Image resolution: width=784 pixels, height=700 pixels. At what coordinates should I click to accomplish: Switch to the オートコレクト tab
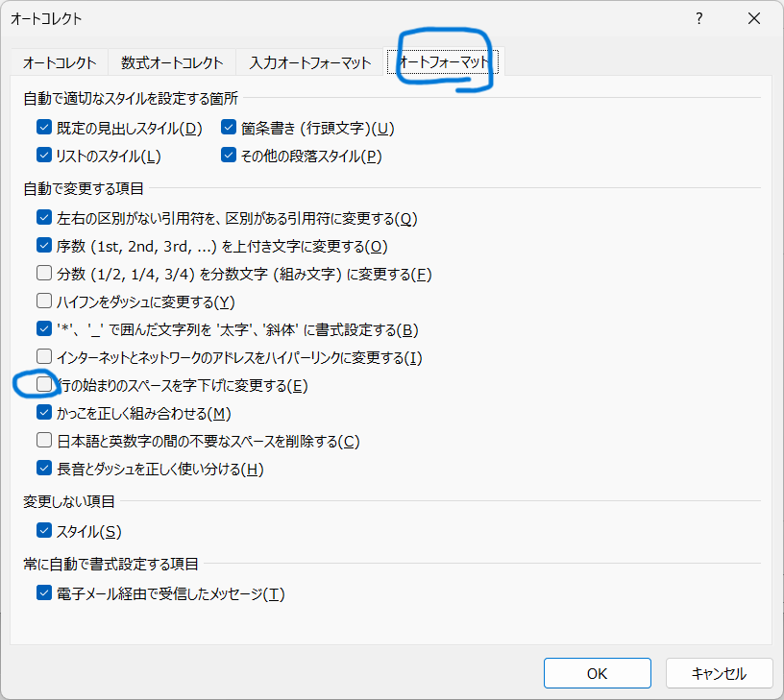[x=60, y=62]
